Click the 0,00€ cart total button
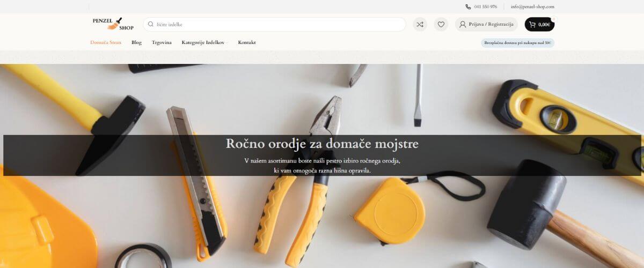Viewport: 644px width, 268px height. 539,24
